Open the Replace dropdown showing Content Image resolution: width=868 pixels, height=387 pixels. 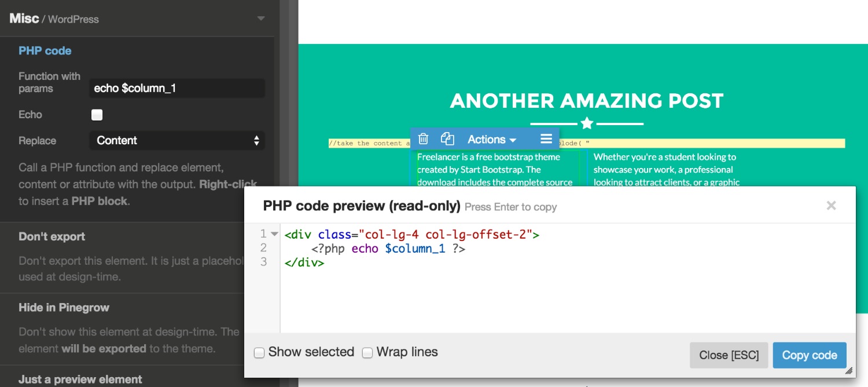[x=177, y=140]
